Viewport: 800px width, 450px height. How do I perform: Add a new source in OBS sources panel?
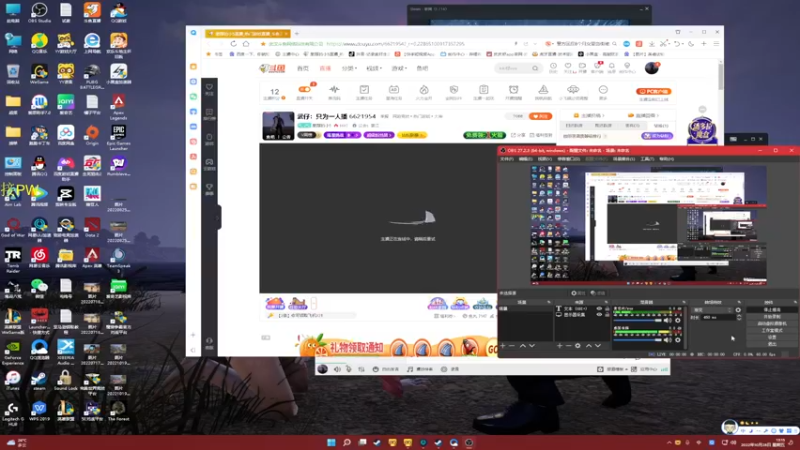coord(560,346)
